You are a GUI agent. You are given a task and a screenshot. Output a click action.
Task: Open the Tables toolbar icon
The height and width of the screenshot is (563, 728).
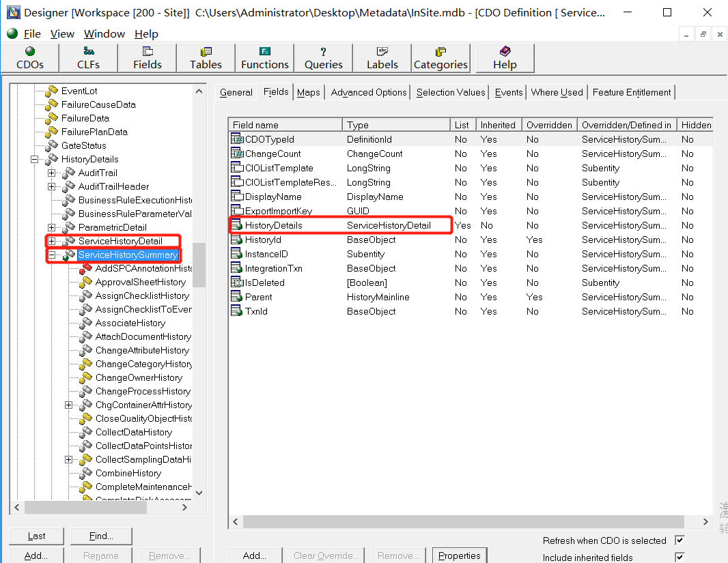click(x=206, y=58)
